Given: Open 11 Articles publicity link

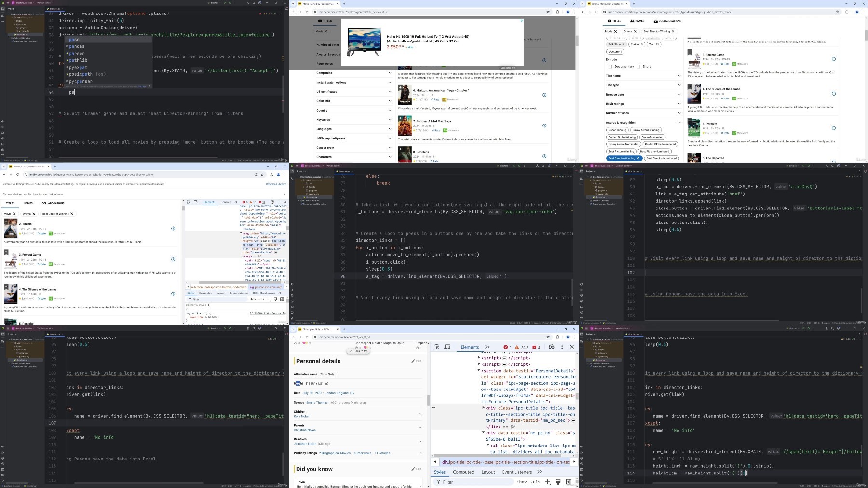Looking at the screenshot, I should 382,453.
